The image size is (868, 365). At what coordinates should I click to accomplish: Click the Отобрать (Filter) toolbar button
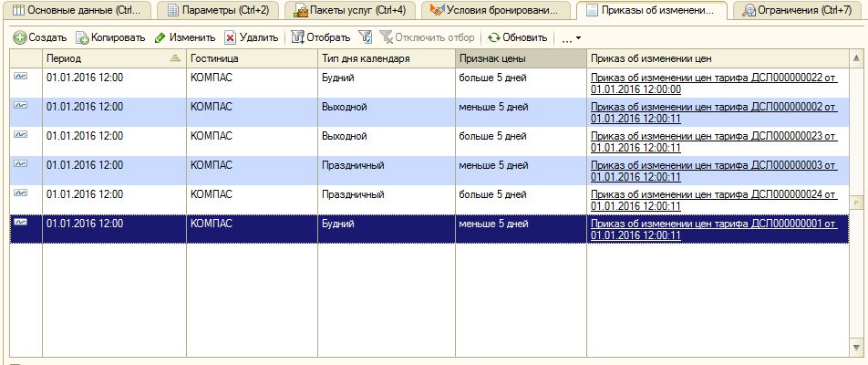(321, 37)
